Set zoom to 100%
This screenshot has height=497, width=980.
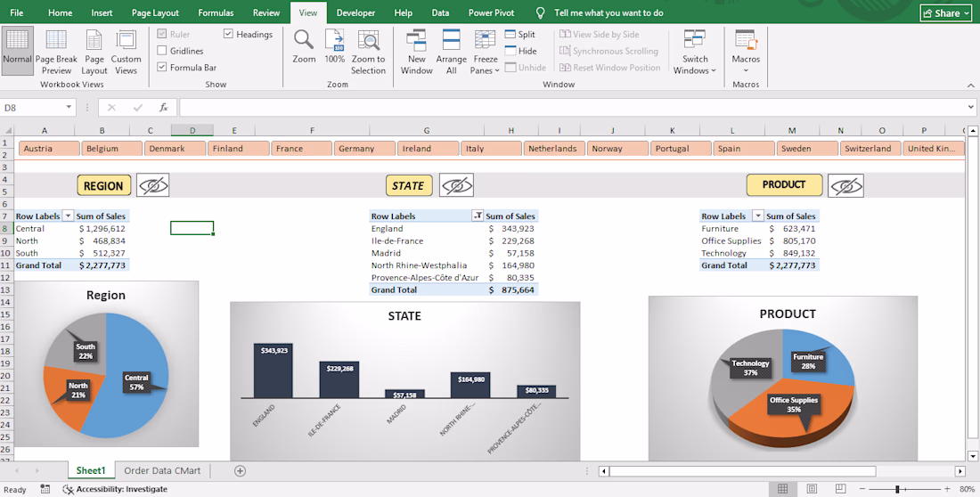[334, 47]
